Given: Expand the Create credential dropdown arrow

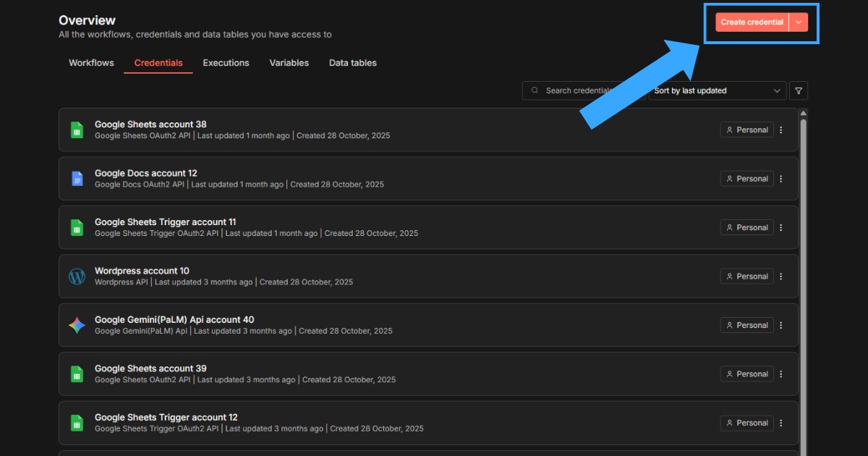Looking at the screenshot, I should tap(798, 22).
